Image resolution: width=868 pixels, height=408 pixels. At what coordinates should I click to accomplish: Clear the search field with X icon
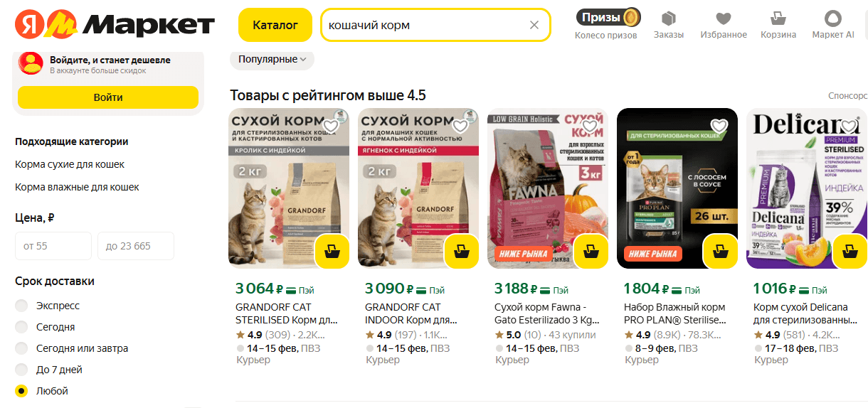(x=534, y=25)
